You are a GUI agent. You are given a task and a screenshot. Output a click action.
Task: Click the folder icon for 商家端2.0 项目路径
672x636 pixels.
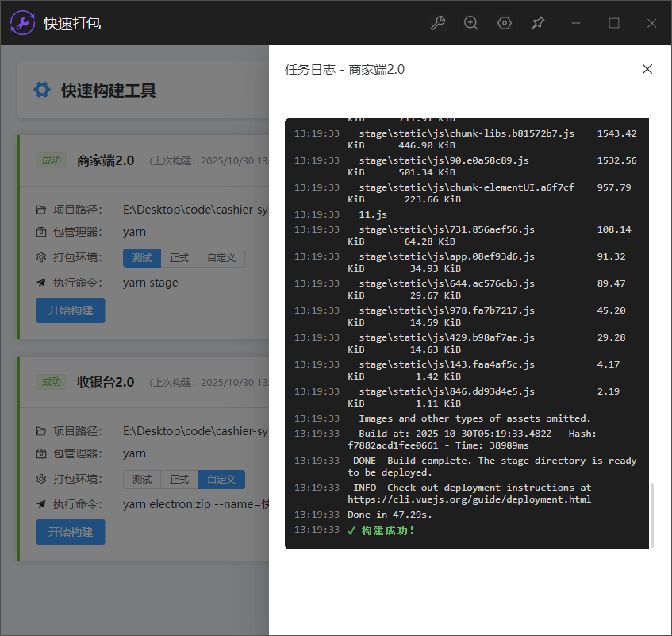(x=41, y=210)
